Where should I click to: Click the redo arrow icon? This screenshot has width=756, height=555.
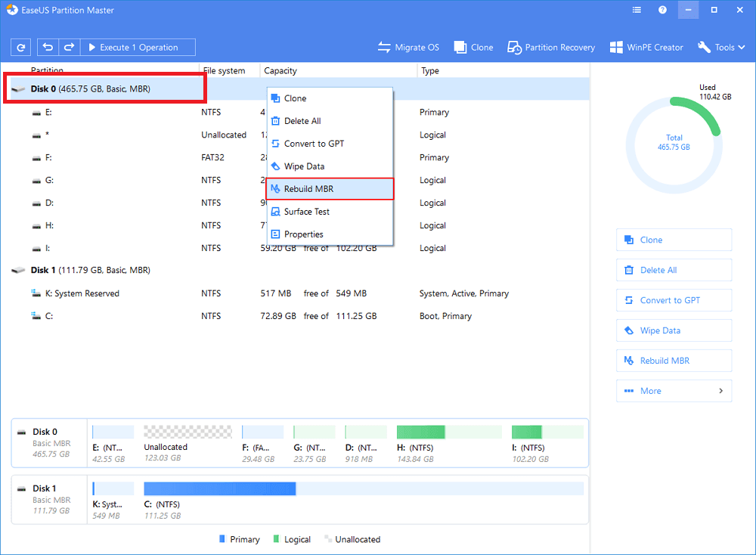point(69,47)
